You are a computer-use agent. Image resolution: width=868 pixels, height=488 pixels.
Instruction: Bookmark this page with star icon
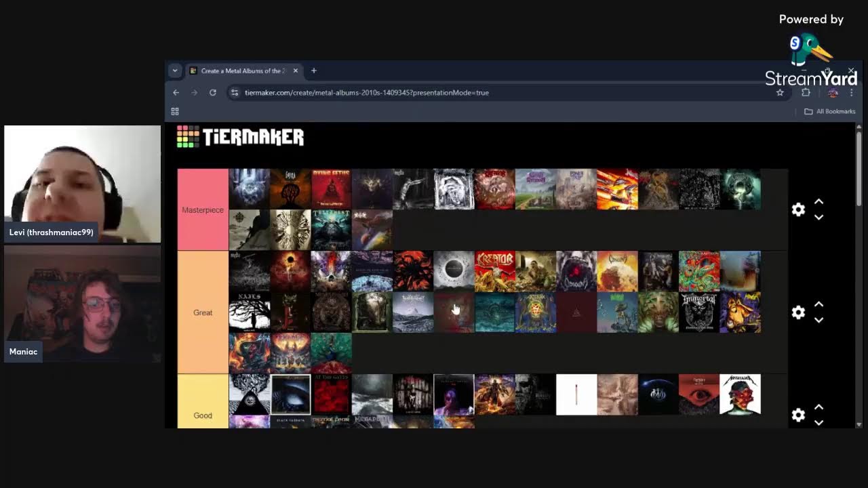tap(780, 92)
